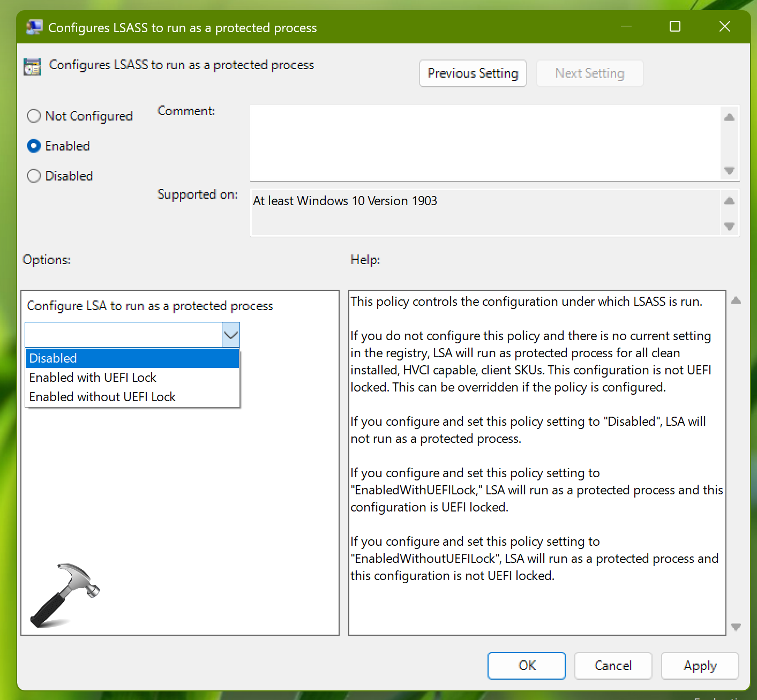Choose Disabled from the dropdown list
This screenshot has width=757, height=700.
pyautogui.click(x=132, y=358)
